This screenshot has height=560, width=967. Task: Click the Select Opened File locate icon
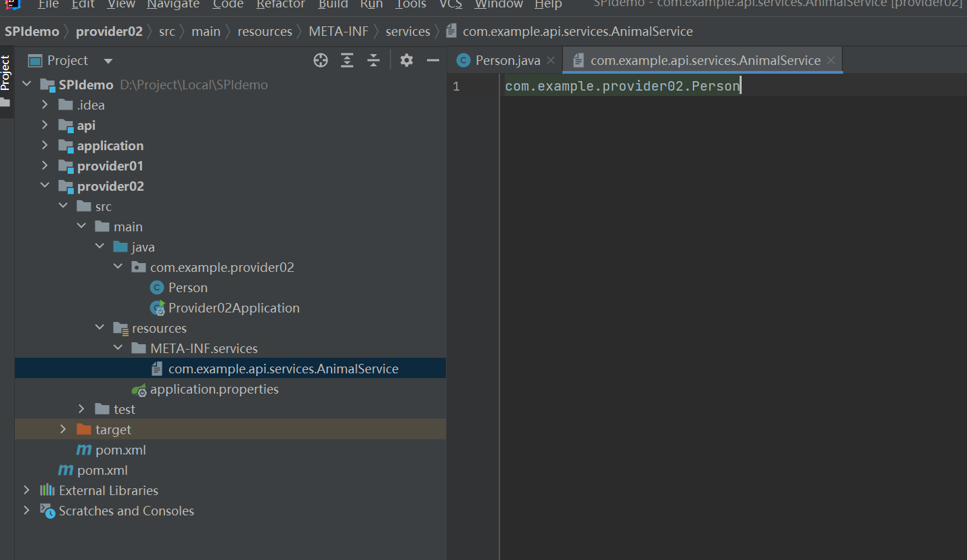coord(321,61)
